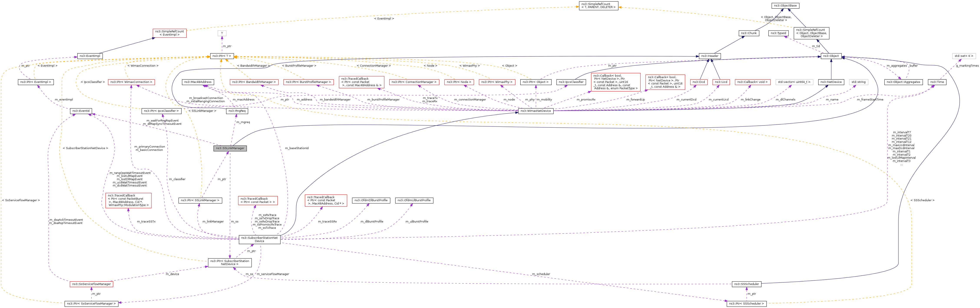Click the ns3::EventImpl node

pos(90,56)
